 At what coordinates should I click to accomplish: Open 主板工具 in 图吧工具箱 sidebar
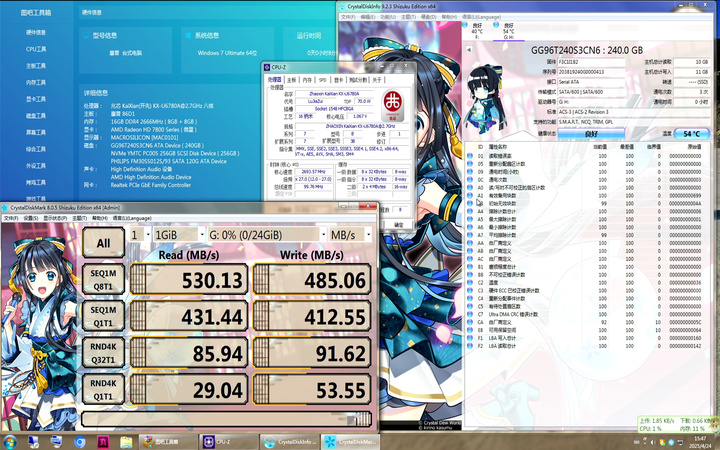36,66
